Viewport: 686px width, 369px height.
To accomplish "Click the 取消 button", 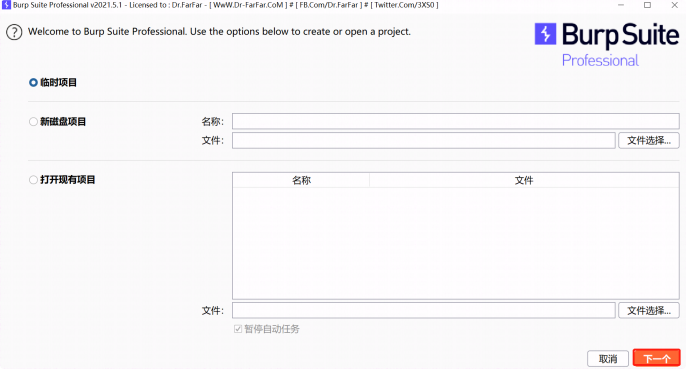I will (x=608, y=358).
